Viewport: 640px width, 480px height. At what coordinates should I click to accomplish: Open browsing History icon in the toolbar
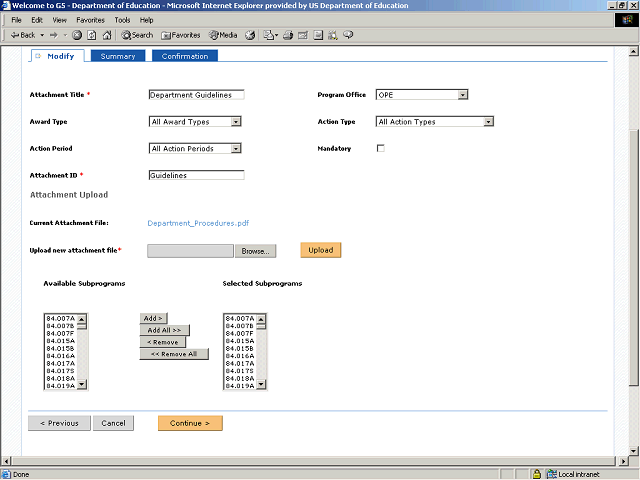click(x=250, y=35)
